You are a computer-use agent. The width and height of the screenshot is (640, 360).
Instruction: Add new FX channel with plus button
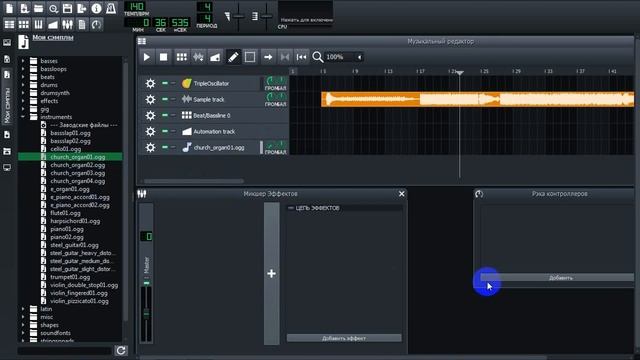click(271, 273)
